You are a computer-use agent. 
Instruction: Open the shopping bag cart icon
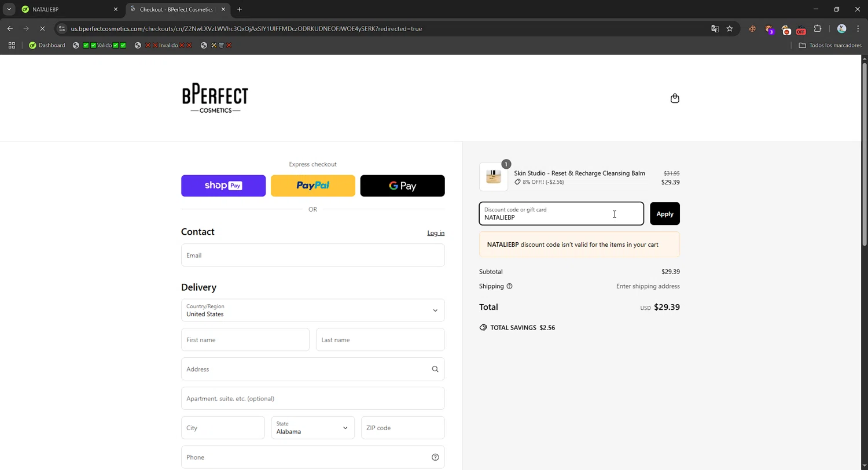[x=675, y=98]
